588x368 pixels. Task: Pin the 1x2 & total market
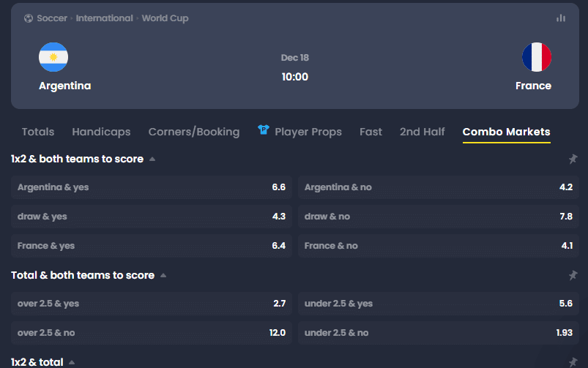pos(573,362)
